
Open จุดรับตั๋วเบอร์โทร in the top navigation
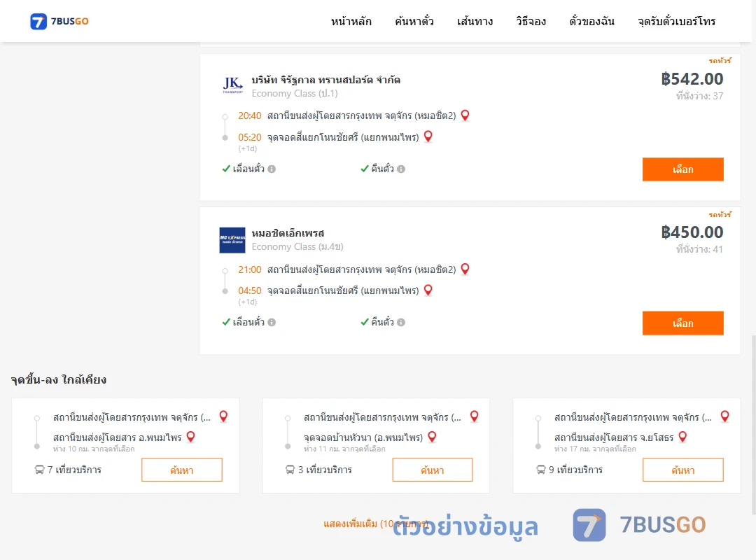click(x=676, y=21)
